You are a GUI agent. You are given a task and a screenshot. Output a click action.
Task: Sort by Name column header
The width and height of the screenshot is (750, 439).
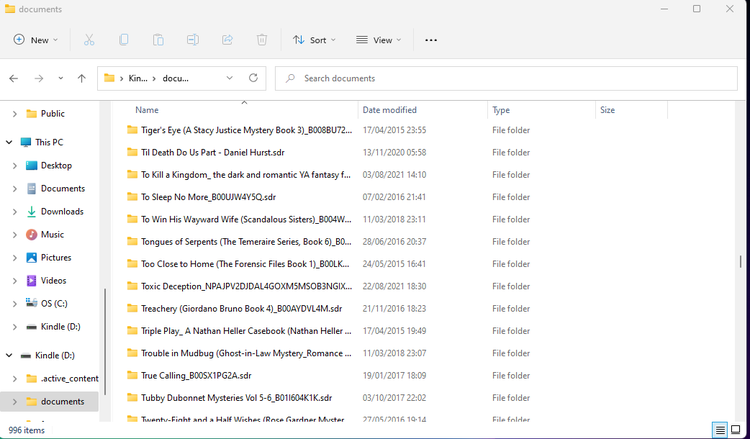click(147, 110)
